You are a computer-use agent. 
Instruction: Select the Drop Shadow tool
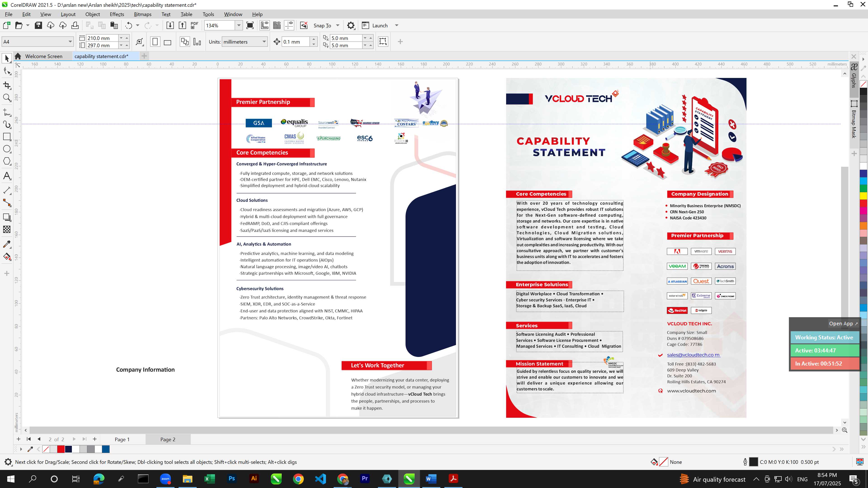(7, 217)
